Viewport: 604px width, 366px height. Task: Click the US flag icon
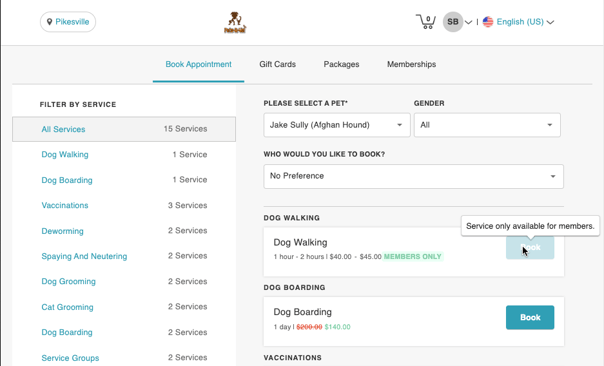(488, 22)
